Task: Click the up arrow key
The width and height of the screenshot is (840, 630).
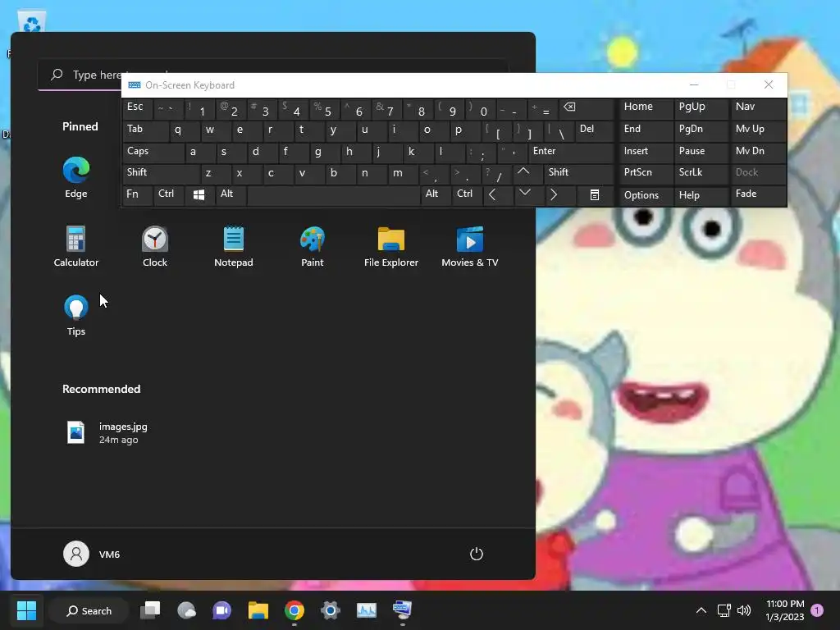Action: pyautogui.click(x=528, y=174)
